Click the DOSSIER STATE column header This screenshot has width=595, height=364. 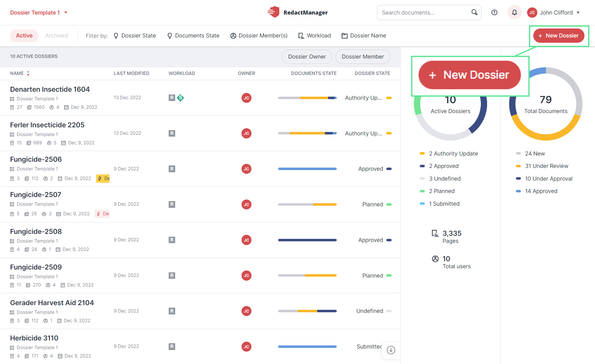[372, 73]
